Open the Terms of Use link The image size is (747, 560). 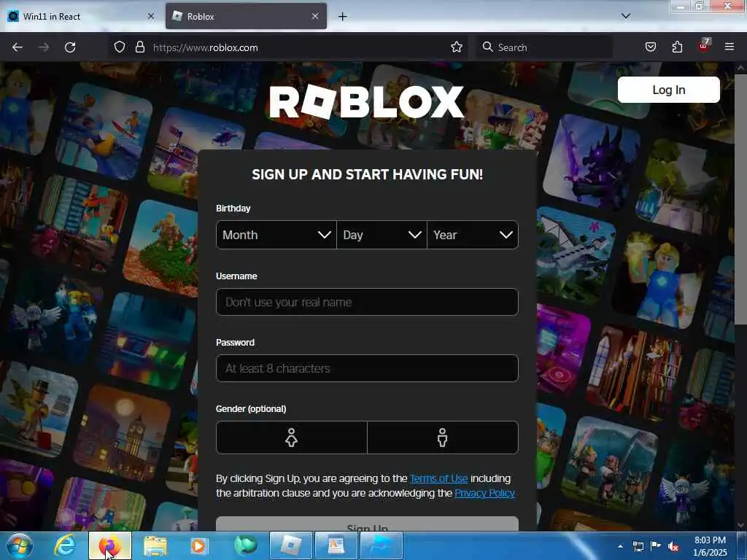(x=438, y=478)
